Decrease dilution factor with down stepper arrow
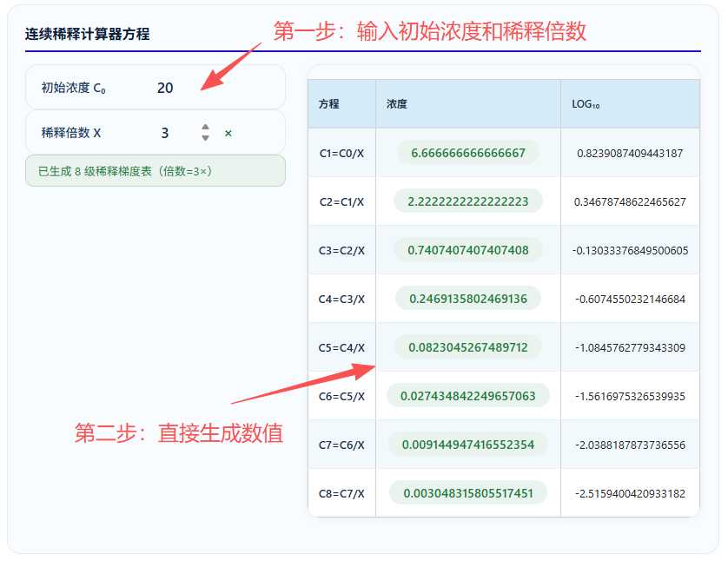 [205, 138]
